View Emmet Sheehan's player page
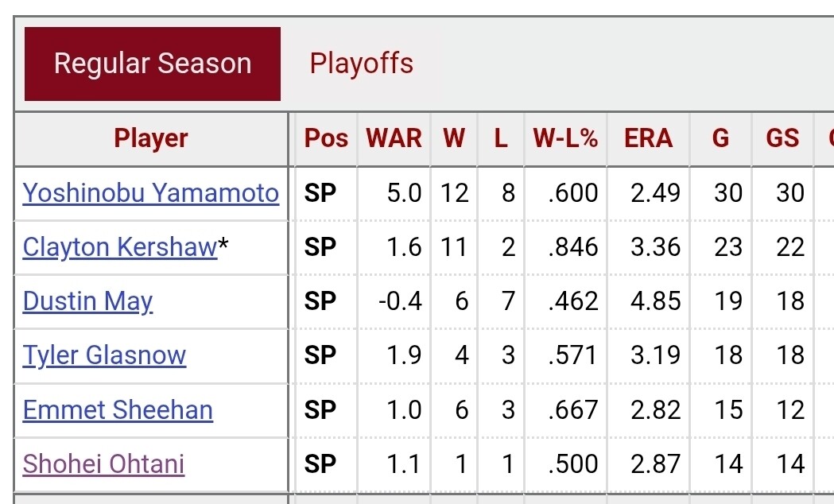Image resolution: width=834 pixels, height=504 pixels. tap(118, 409)
